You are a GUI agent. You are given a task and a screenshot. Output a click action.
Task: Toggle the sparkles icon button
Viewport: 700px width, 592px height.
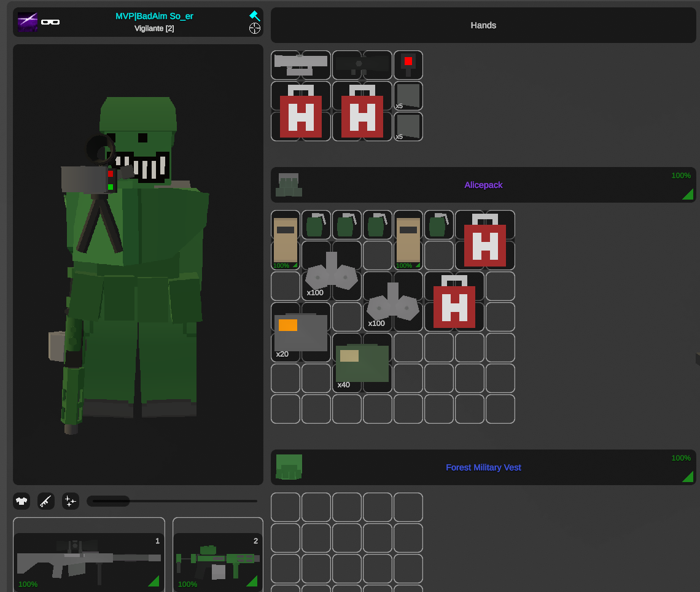click(x=70, y=501)
